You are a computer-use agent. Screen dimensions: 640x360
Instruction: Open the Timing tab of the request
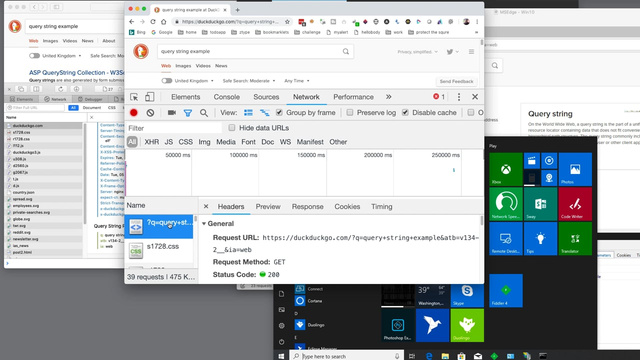(x=382, y=207)
